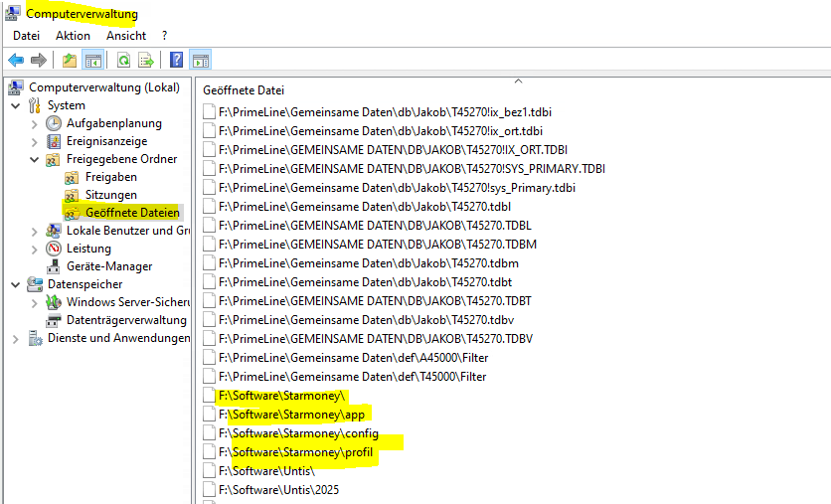Expand Lokale Benutzer und Gruppen node
Viewport: 831px width, 504px height.
pos(35,232)
